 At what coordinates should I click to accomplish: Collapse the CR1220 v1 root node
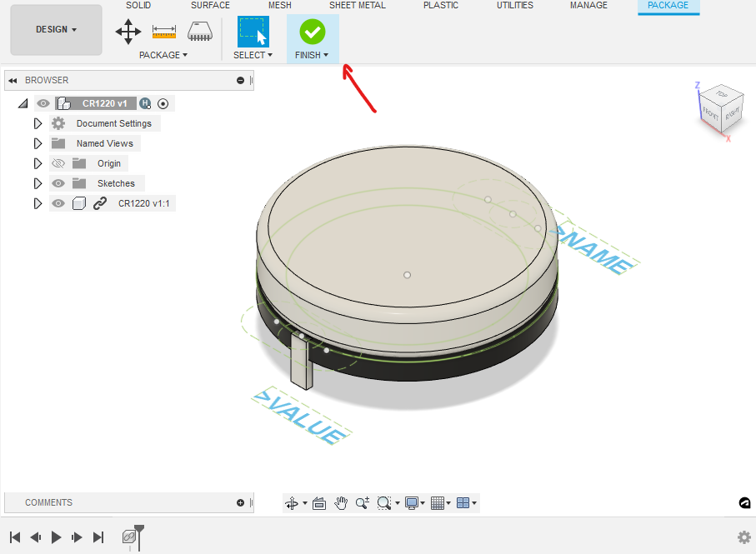pos(23,103)
